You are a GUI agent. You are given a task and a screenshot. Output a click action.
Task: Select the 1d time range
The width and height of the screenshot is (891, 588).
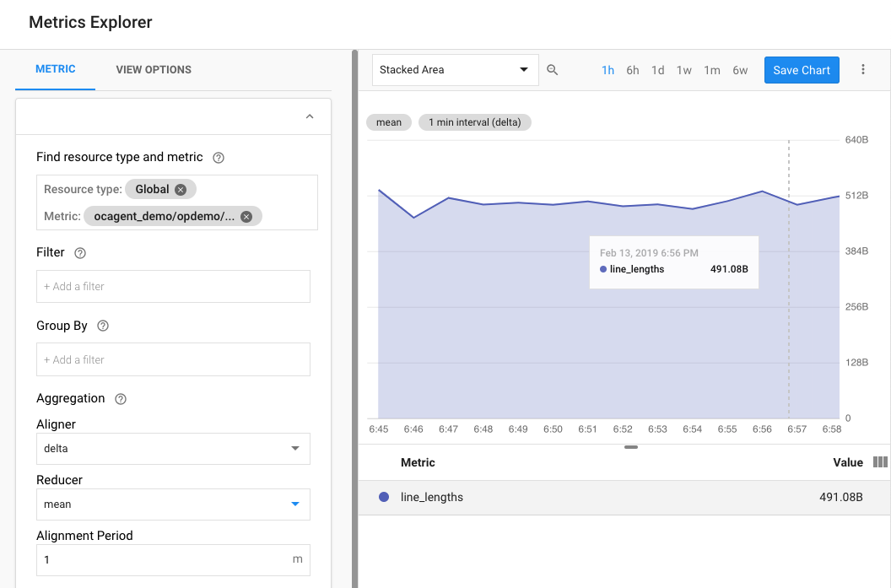[657, 71]
